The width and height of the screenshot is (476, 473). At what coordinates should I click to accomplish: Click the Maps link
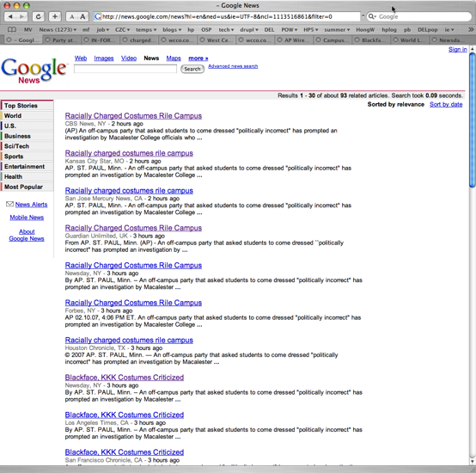[x=174, y=58]
